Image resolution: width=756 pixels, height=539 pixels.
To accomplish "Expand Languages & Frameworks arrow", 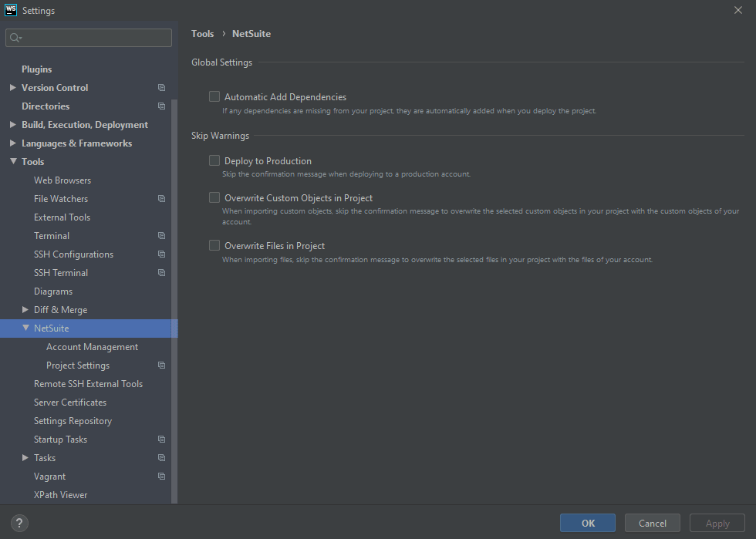I will click(13, 143).
